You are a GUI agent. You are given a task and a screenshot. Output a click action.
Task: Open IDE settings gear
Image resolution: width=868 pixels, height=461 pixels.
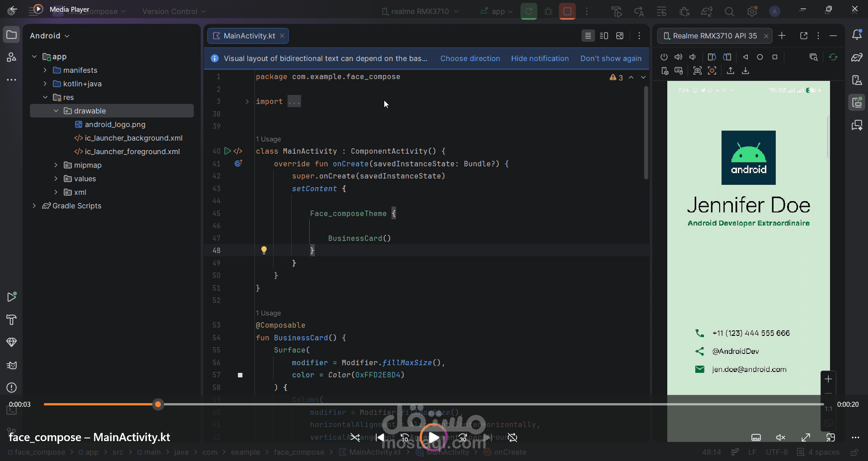point(752,12)
